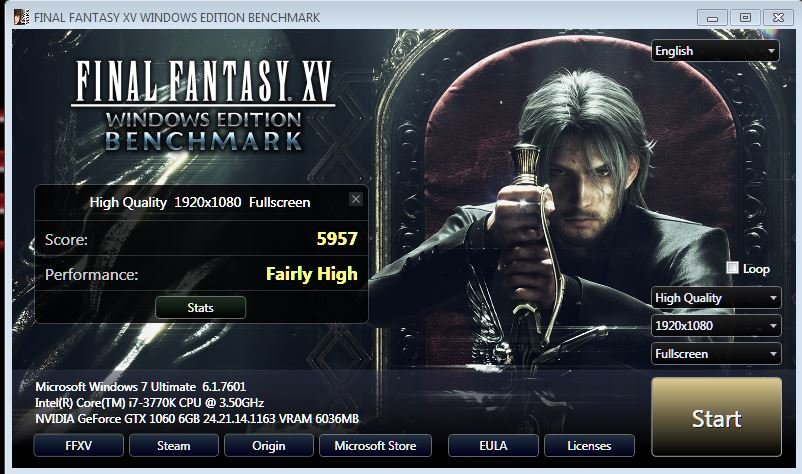Open the FFXV website link button
The image size is (802, 474).
coord(78,445)
